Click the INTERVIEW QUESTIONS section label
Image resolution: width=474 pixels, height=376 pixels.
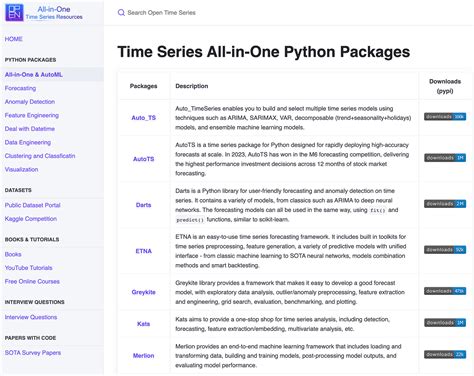34,302
